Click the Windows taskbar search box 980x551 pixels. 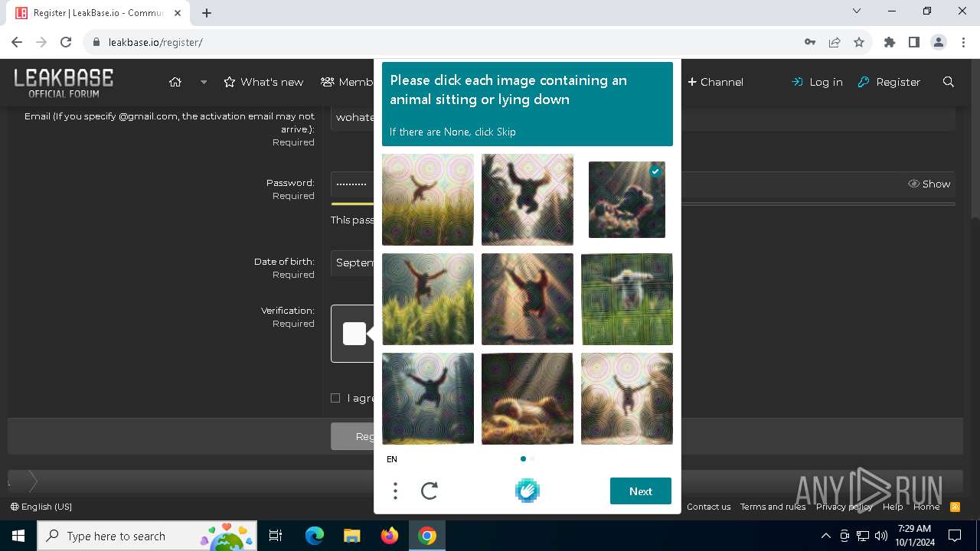tap(148, 536)
